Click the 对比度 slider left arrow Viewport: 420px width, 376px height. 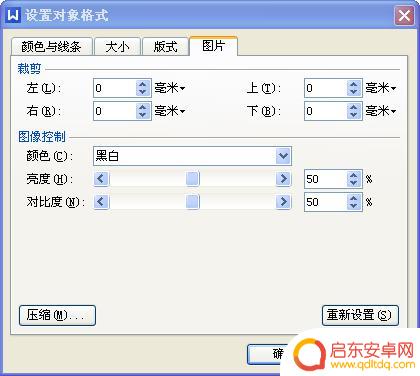[x=101, y=202]
